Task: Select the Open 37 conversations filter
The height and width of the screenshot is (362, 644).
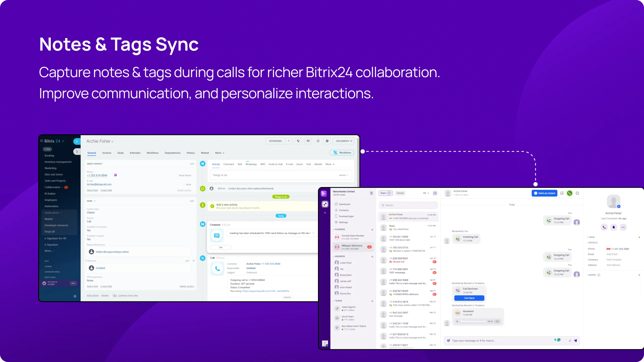Action: click(386, 193)
